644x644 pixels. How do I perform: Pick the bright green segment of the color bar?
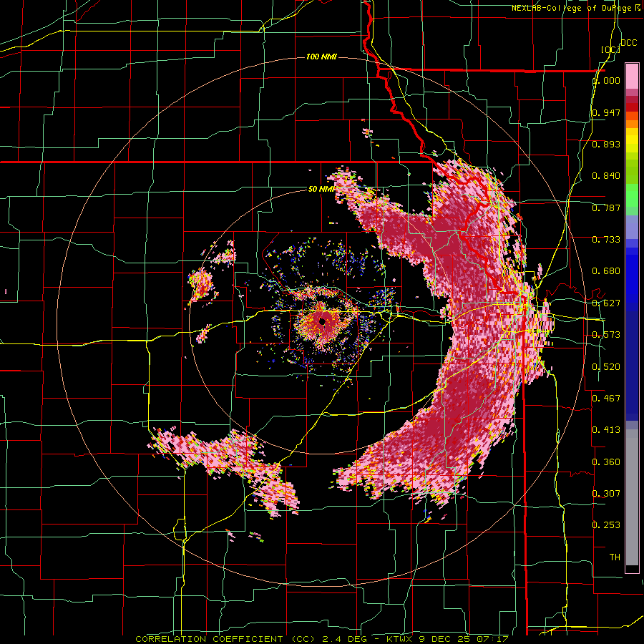point(632,195)
